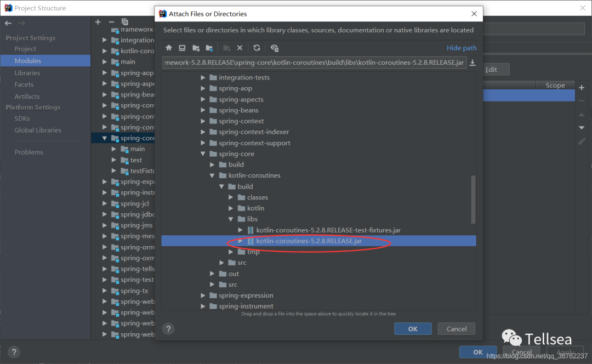Click Hide path link
The image size is (592, 364).
[462, 48]
